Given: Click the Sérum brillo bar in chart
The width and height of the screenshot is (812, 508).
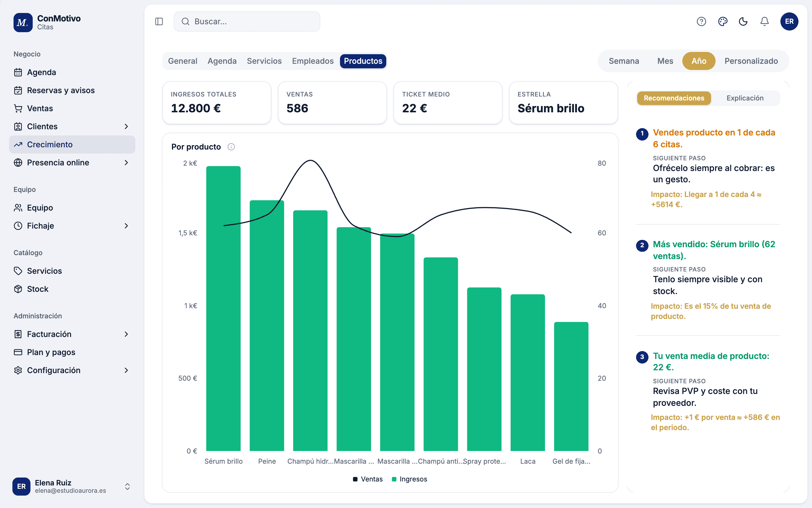Looking at the screenshot, I should tap(224, 308).
